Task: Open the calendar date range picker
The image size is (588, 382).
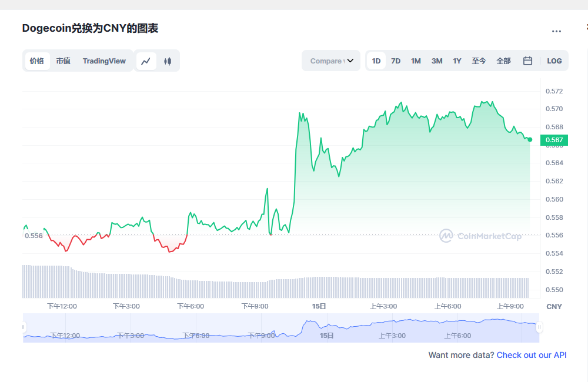Action: (x=527, y=61)
